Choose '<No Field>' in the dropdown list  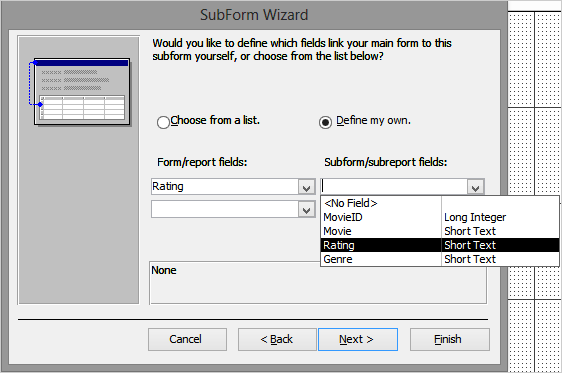point(439,203)
